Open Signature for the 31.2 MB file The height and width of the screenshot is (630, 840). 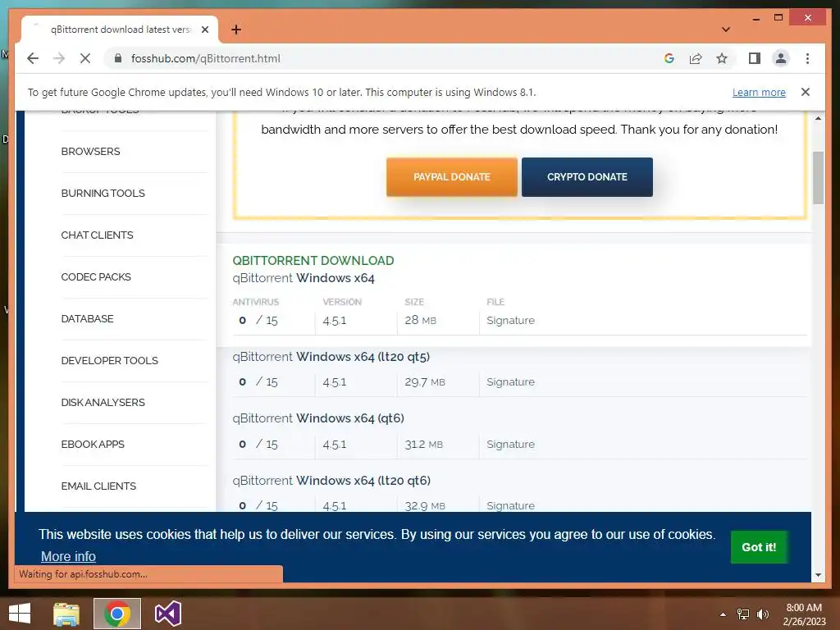pyautogui.click(x=510, y=444)
